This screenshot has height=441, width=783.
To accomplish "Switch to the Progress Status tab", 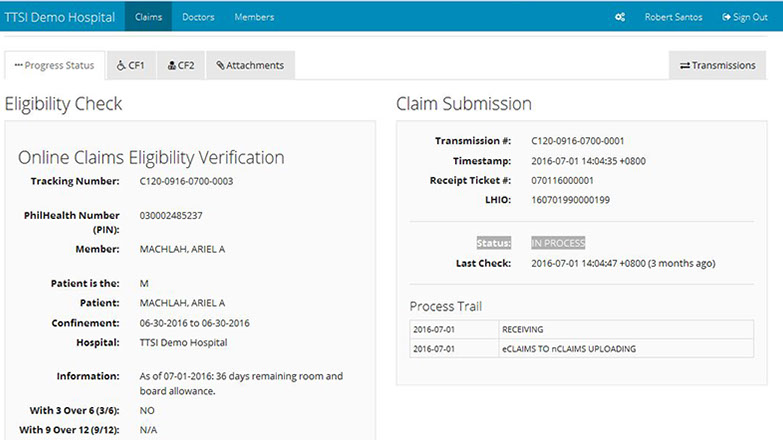I will 54,66.
